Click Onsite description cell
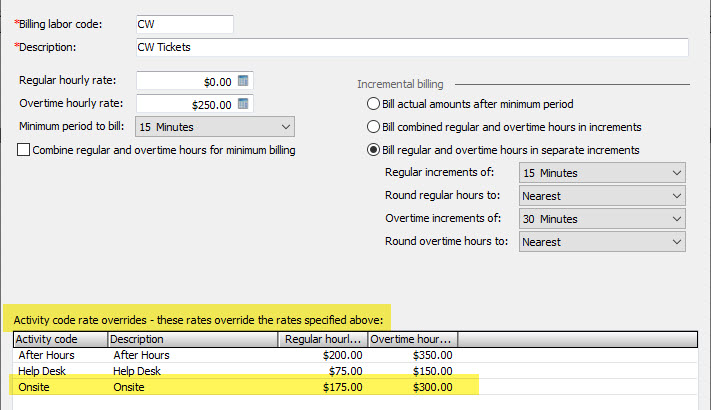 [129, 387]
